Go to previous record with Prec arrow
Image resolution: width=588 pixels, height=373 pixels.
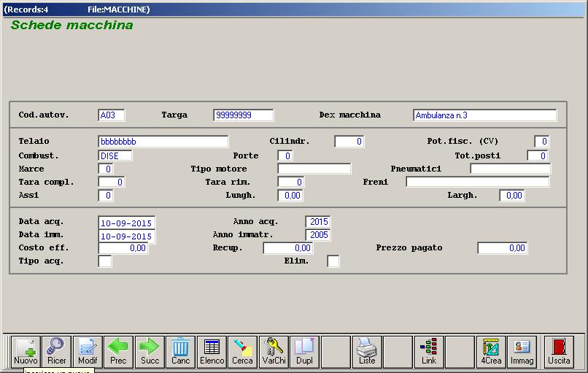(x=118, y=351)
